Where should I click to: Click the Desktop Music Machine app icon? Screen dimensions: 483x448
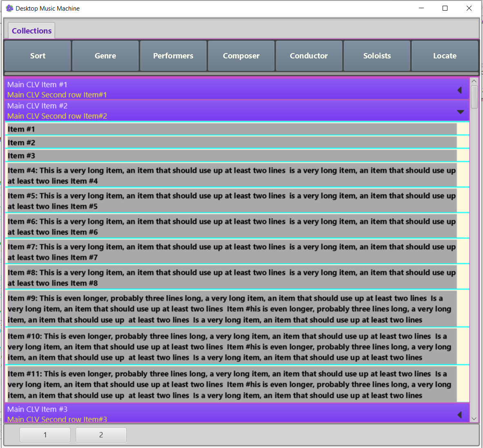tap(9, 8)
